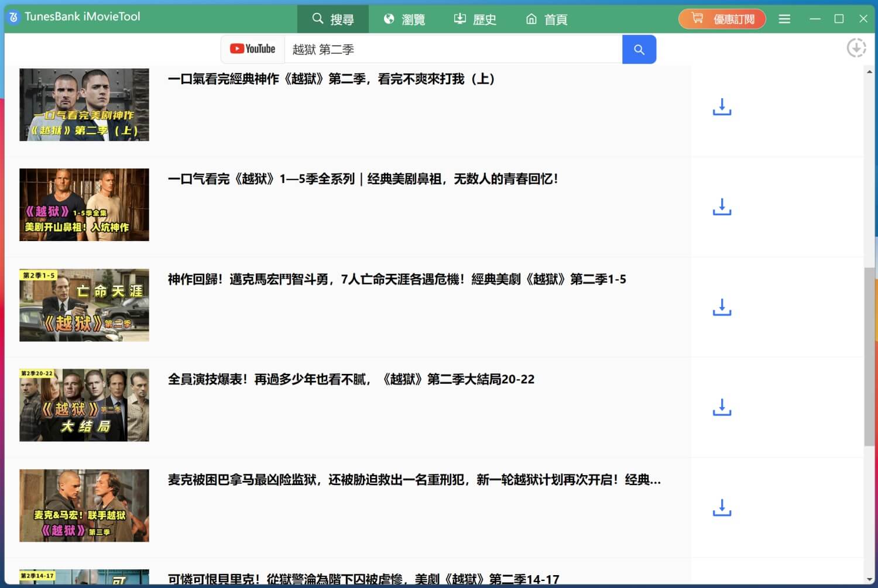Open the download manager icon at top right

pos(856,48)
